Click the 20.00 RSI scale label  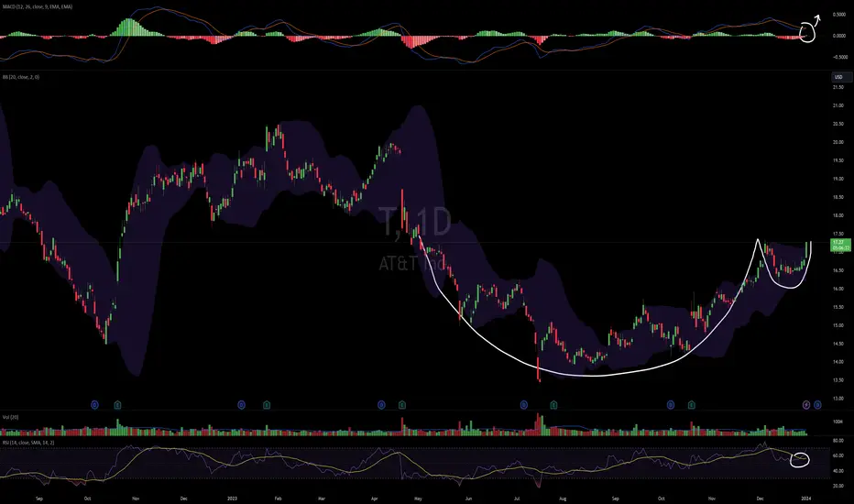[x=838, y=486]
